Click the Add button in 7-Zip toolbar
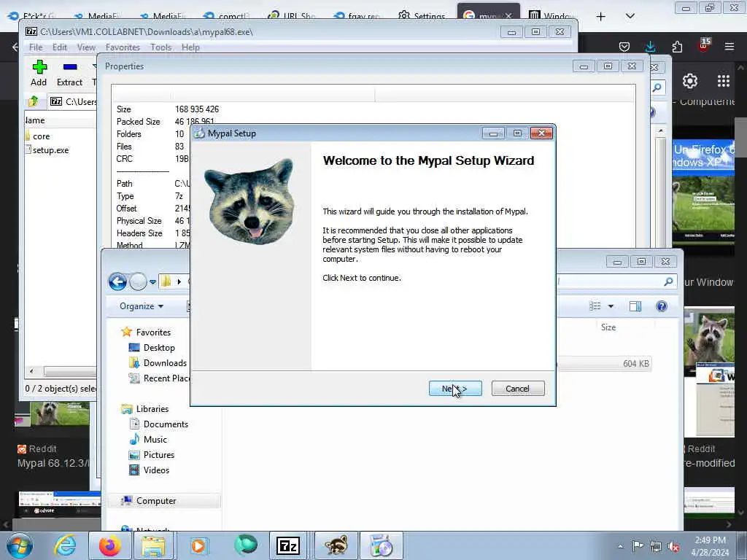Screen dimensions: 747x560 (x=39, y=73)
